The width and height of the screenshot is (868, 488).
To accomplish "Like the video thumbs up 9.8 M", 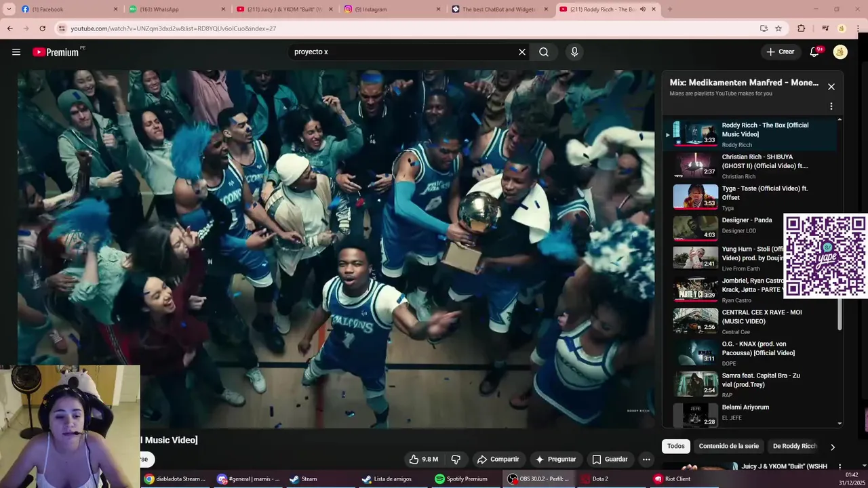I will 423,459.
